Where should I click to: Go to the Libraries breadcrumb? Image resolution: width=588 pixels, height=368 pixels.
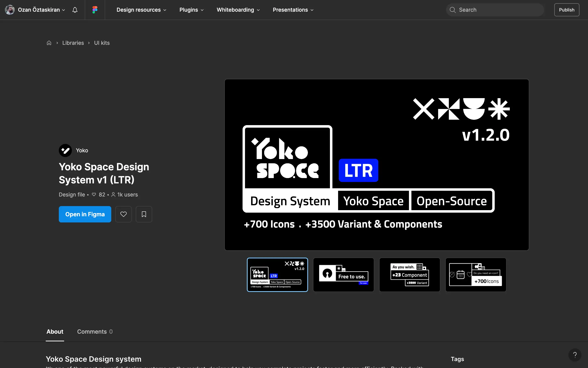point(73,43)
